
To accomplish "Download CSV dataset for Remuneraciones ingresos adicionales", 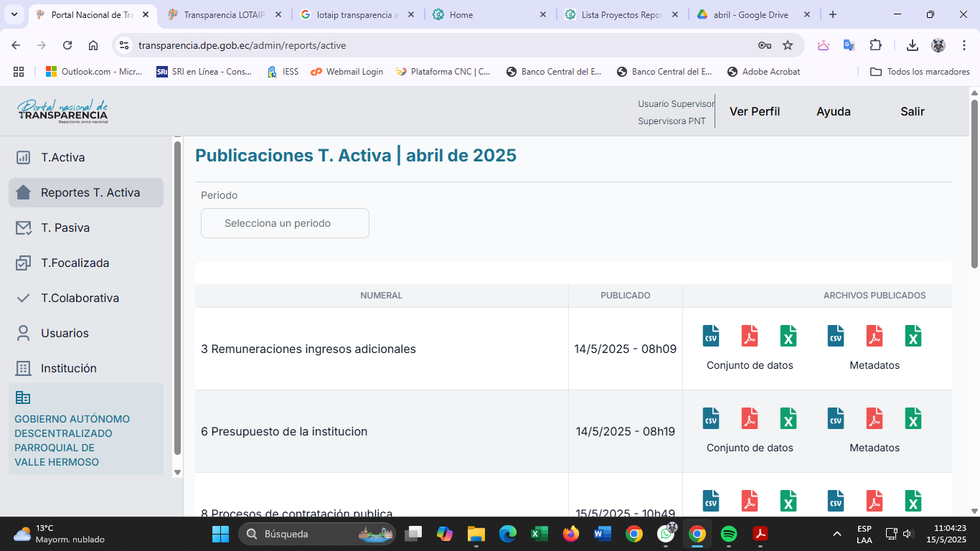I will click(711, 336).
